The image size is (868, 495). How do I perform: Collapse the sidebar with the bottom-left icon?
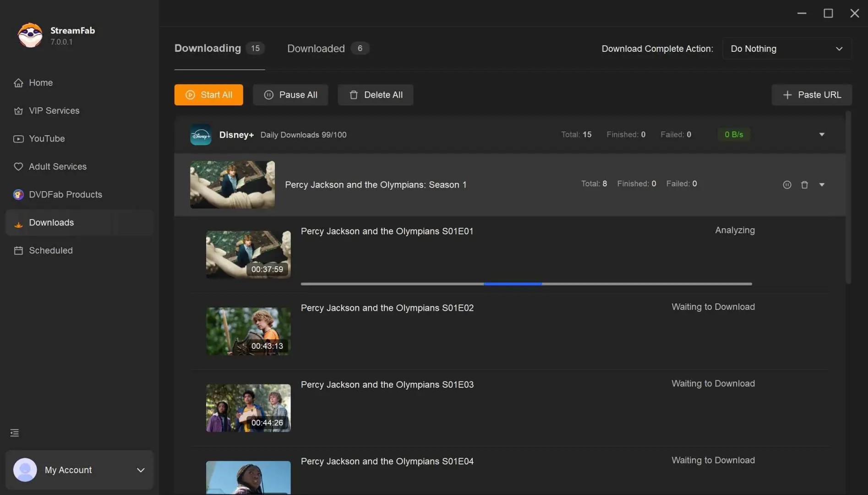click(14, 433)
